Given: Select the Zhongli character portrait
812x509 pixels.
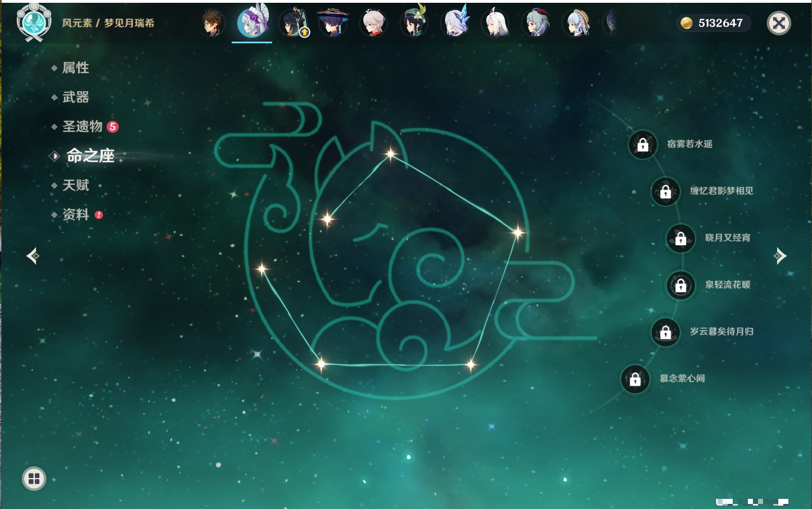Looking at the screenshot, I should (x=212, y=24).
